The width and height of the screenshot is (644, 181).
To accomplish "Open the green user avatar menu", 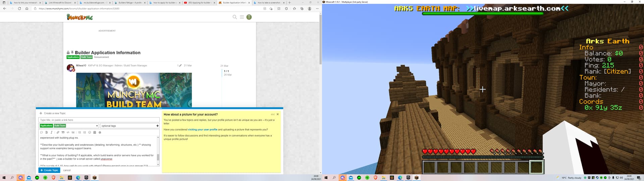I will click(x=249, y=17).
